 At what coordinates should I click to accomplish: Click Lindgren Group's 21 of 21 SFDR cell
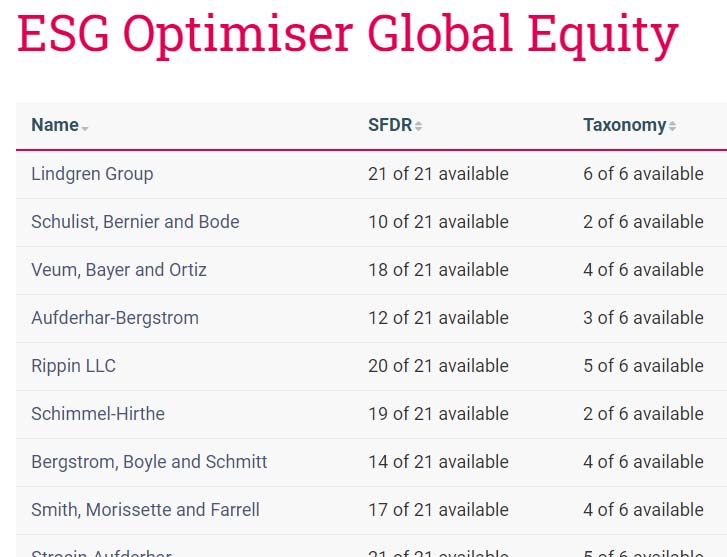[x=438, y=174]
